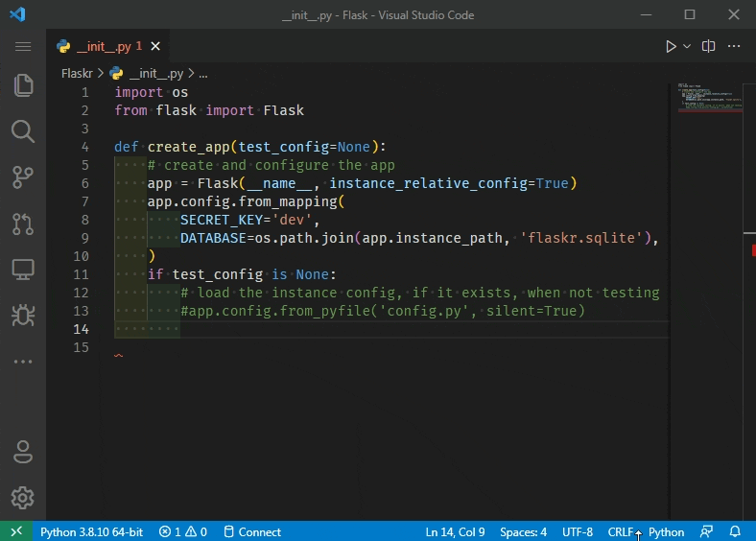Screen dimensions: 756x541
Task: Click the red squiggle error under line 15
Action: coord(119,356)
